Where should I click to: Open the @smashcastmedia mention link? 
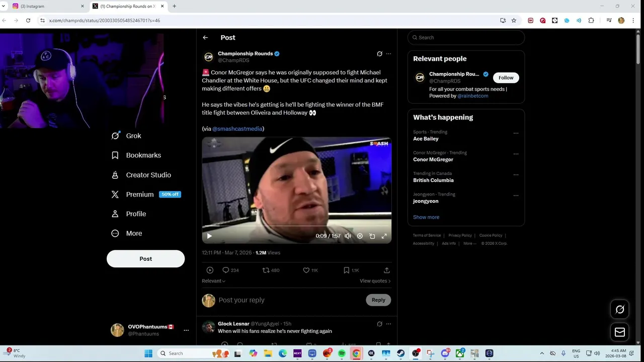(237, 129)
